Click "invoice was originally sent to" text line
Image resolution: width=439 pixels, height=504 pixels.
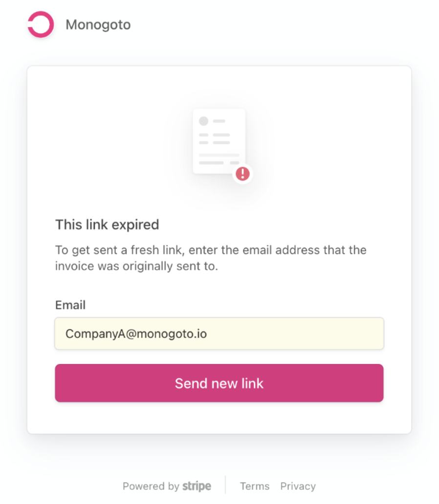136,267
